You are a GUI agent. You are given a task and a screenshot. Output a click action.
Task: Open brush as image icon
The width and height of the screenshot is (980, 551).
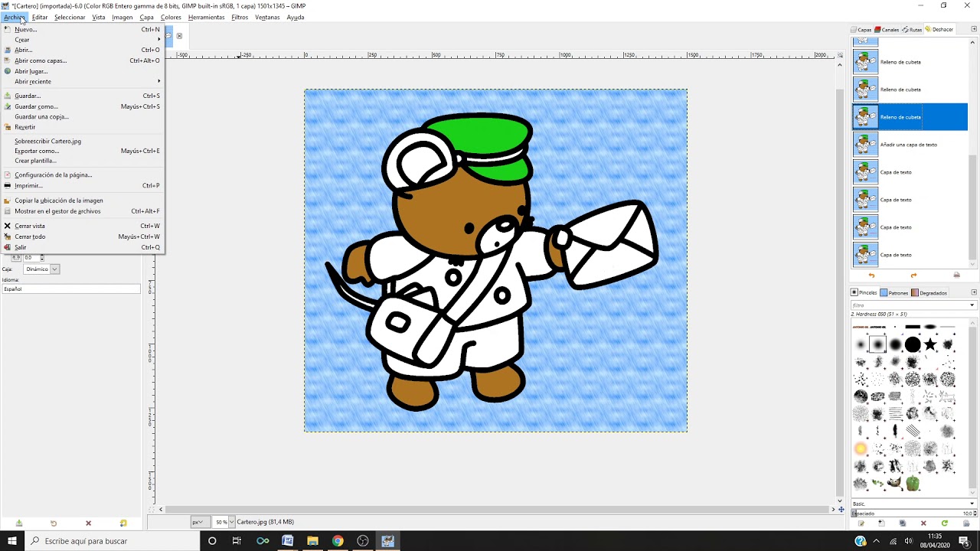click(x=966, y=523)
